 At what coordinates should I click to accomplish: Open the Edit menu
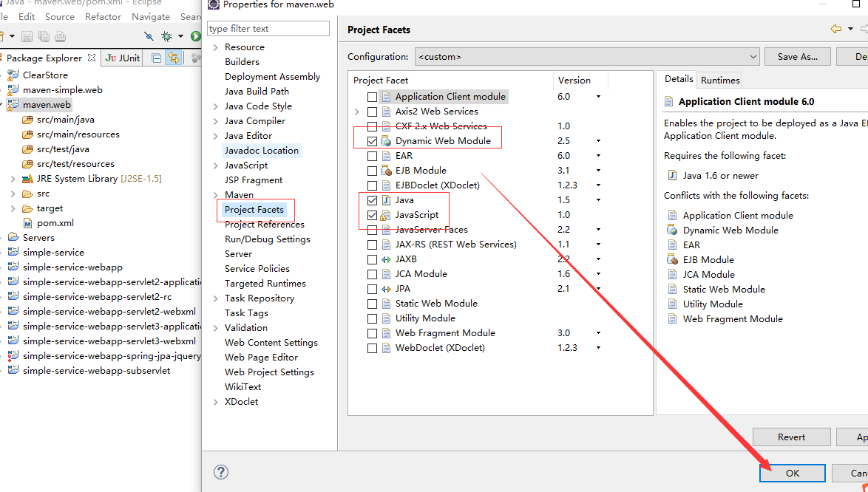tap(27, 16)
